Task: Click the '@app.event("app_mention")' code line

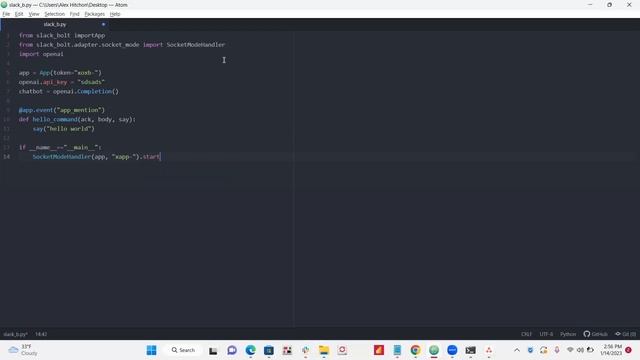Action: click(x=62, y=110)
